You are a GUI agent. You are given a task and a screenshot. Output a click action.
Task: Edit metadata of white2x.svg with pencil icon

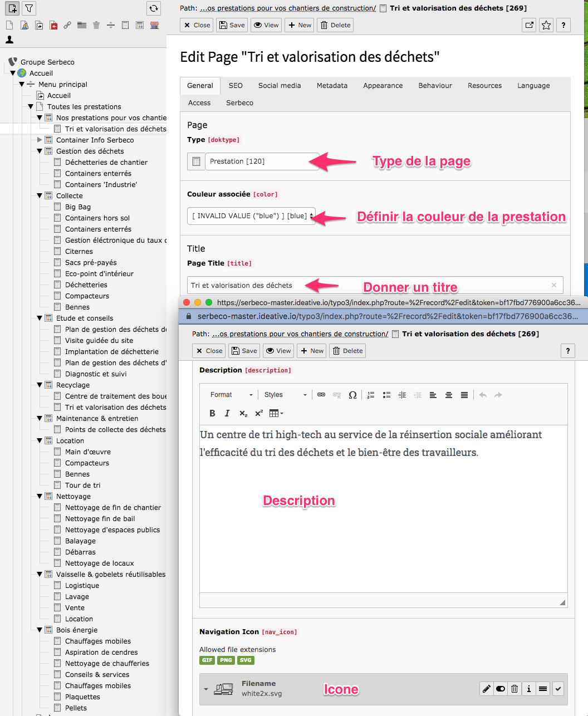tap(487, 689)
